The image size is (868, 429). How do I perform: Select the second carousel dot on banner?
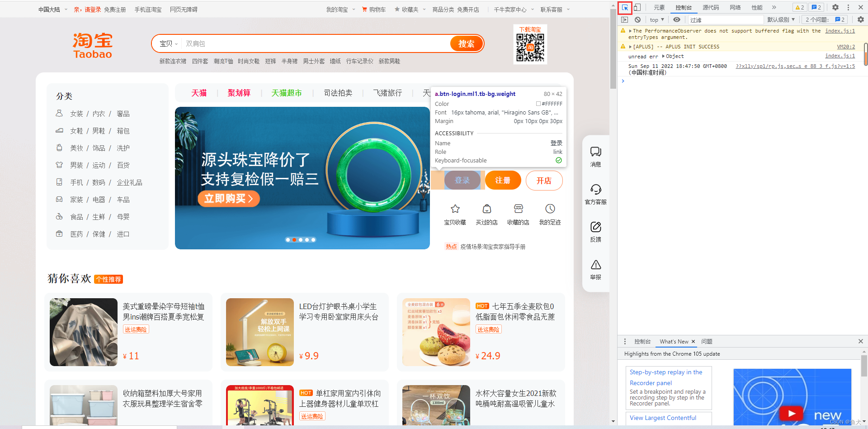(x=294, y=240)
